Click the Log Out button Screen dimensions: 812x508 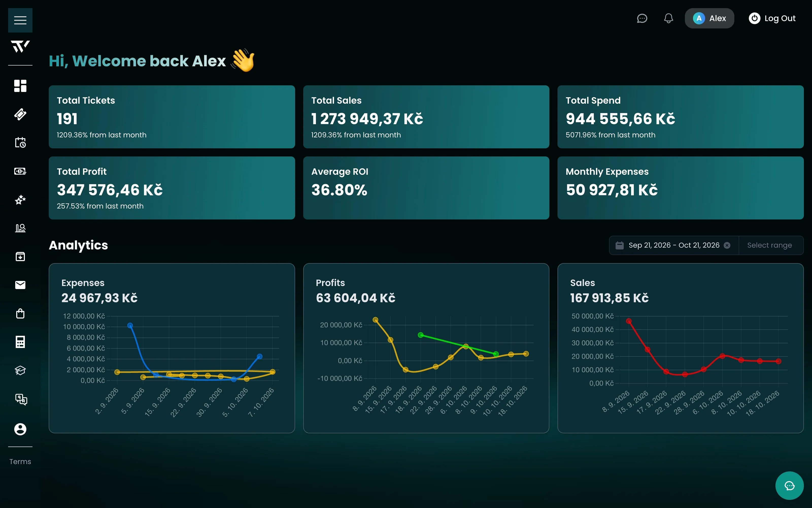click(x=772, y=18)
